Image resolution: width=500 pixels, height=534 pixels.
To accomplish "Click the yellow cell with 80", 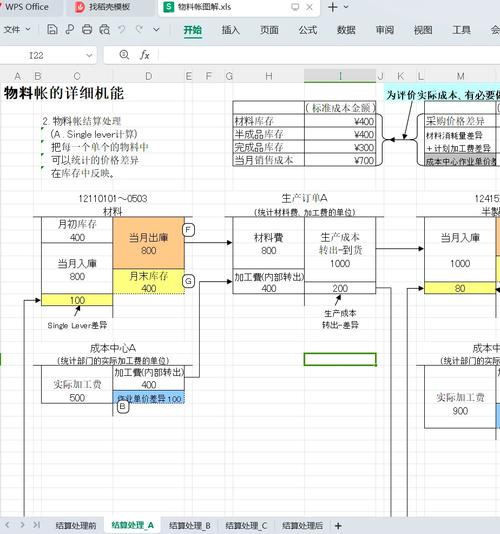I will 460,288.
